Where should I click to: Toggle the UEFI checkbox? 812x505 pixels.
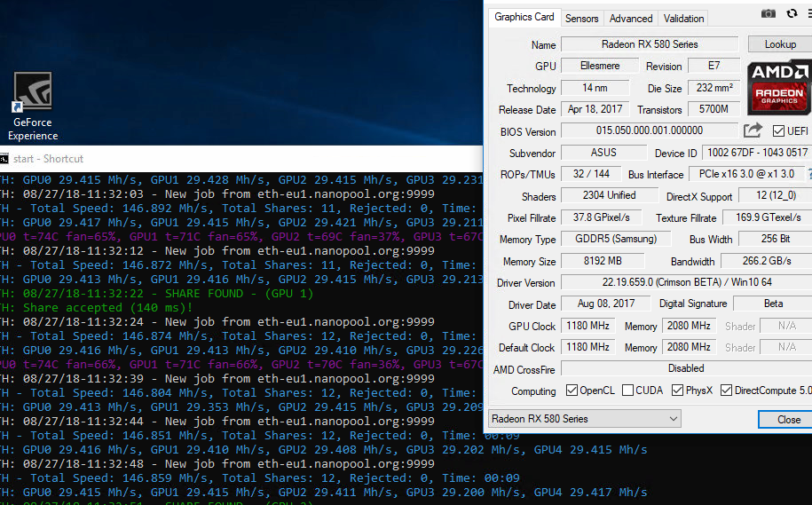click(778, 131)
